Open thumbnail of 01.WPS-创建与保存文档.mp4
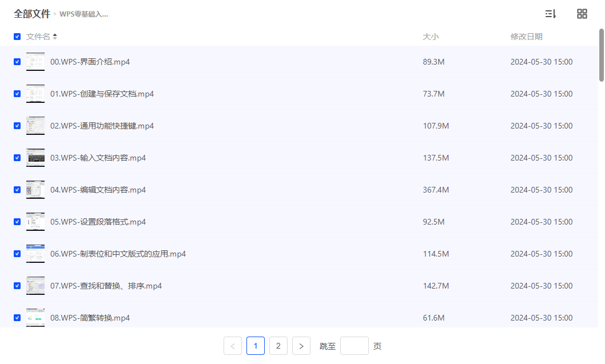The height and width of the screenshot is (364, 605). click(35, 94)
